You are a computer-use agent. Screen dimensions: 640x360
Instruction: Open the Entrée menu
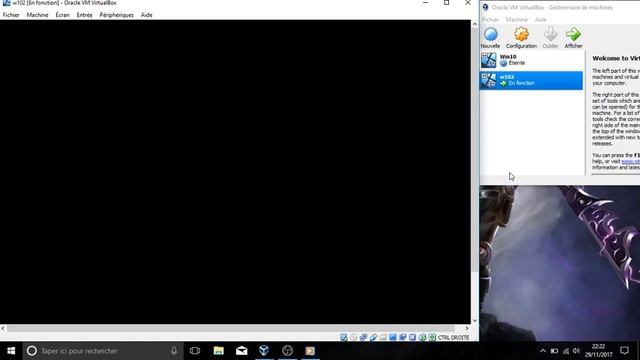[84, 15]
